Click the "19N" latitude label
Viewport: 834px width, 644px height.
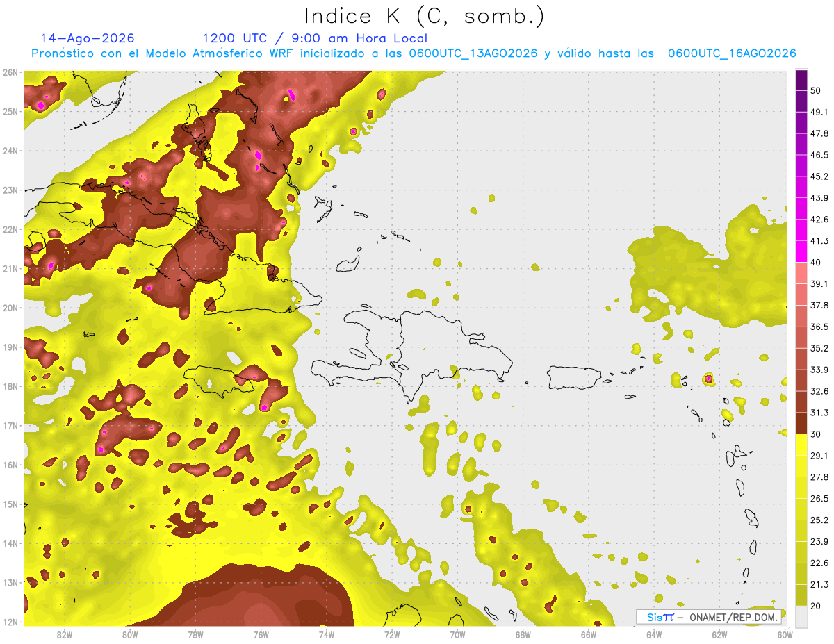(10, 347)
